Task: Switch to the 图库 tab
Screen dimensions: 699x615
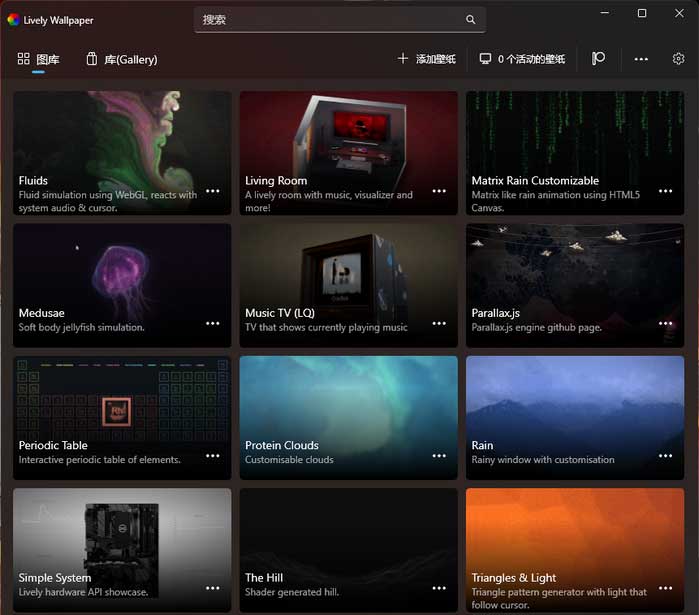Action: tap(38, 59)
